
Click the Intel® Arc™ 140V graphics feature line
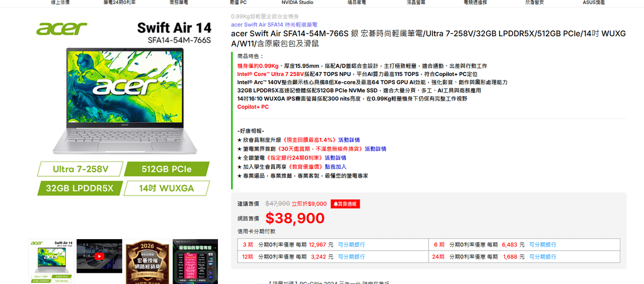(x=372, y=82)
